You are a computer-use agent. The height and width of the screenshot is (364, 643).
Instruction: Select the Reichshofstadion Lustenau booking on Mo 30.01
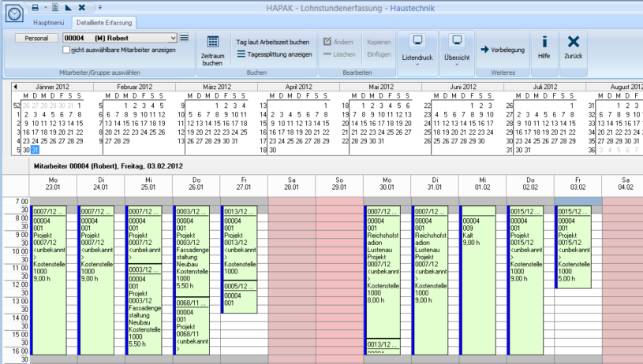click(x=383, y=273)
